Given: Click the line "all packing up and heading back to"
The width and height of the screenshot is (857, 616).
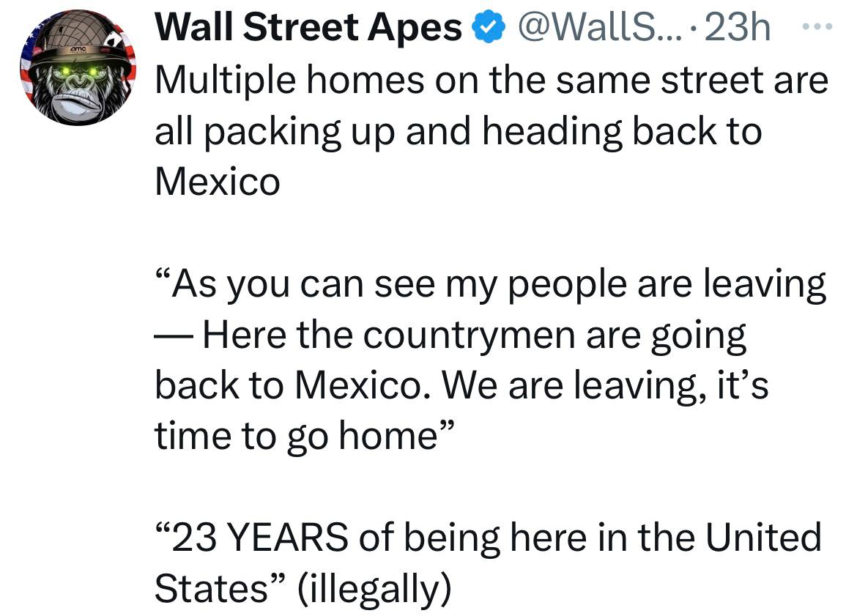Looking at the screenshot, I should [x=458, y=130].
